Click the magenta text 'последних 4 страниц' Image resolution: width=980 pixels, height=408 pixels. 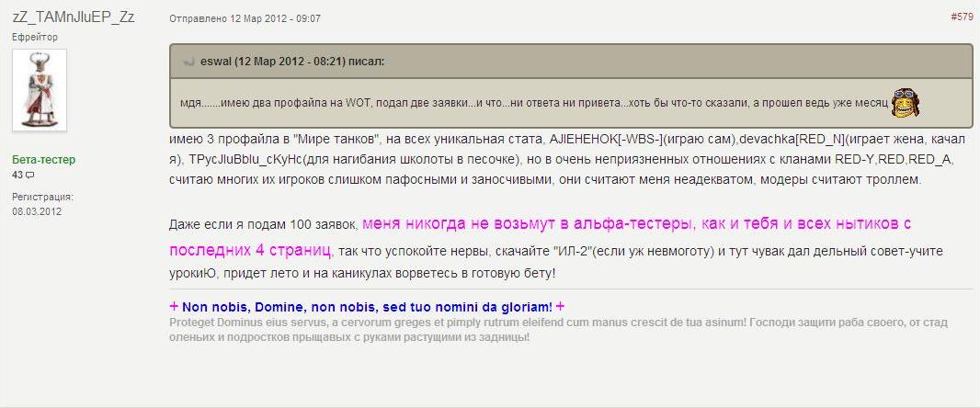pos(250,251)
